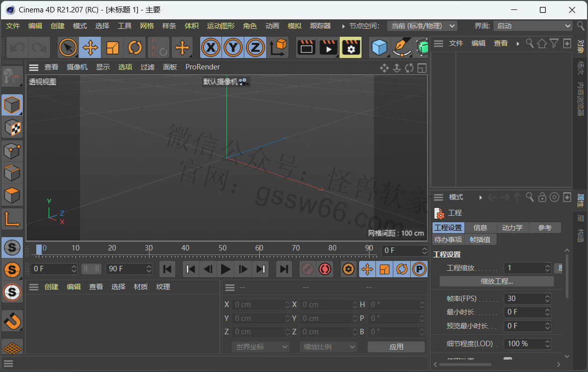Open the 模拟 menu
This screenshot has height=372, width=588.
point(294,26)
